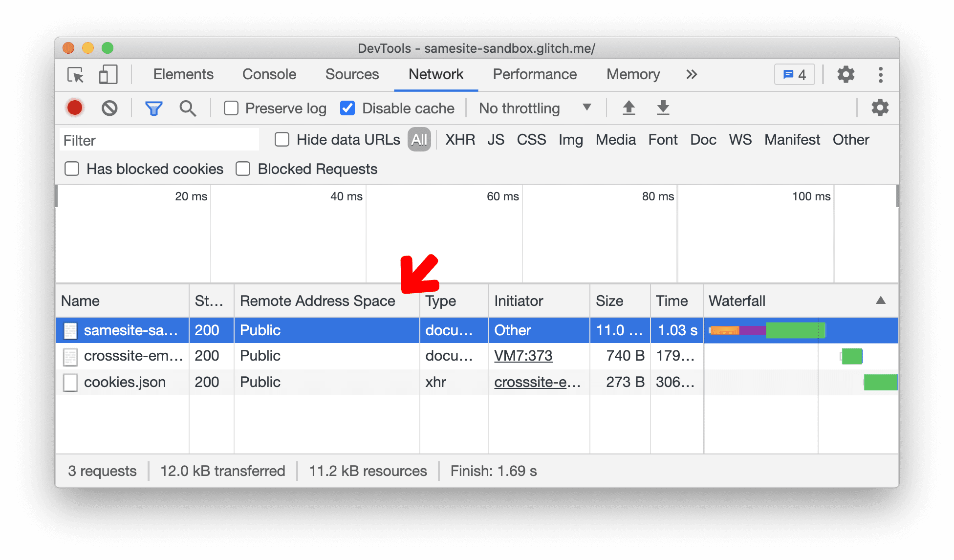954x560 pixels.
Task: Disable cache checkbox toggle
Action: click(346, 108)
